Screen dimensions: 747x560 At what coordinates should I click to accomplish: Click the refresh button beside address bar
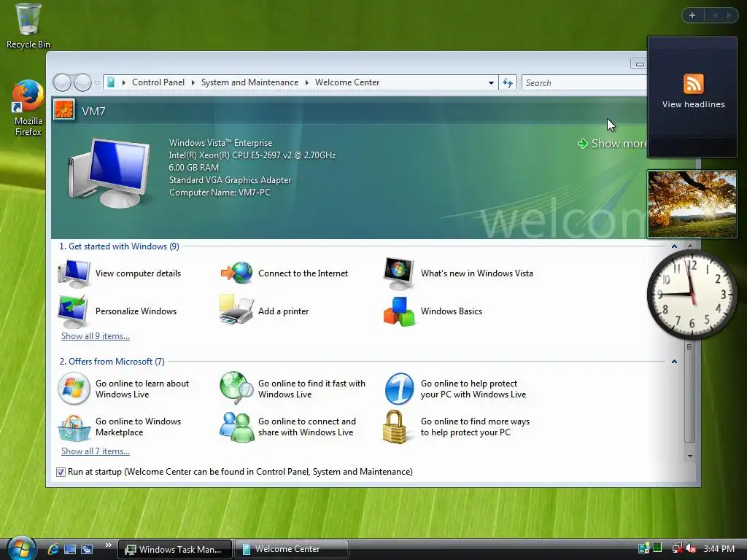[508, 83]
